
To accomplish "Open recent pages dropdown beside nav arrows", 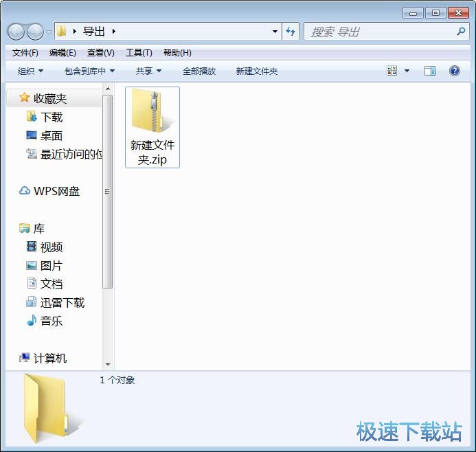I will (49, 32).
